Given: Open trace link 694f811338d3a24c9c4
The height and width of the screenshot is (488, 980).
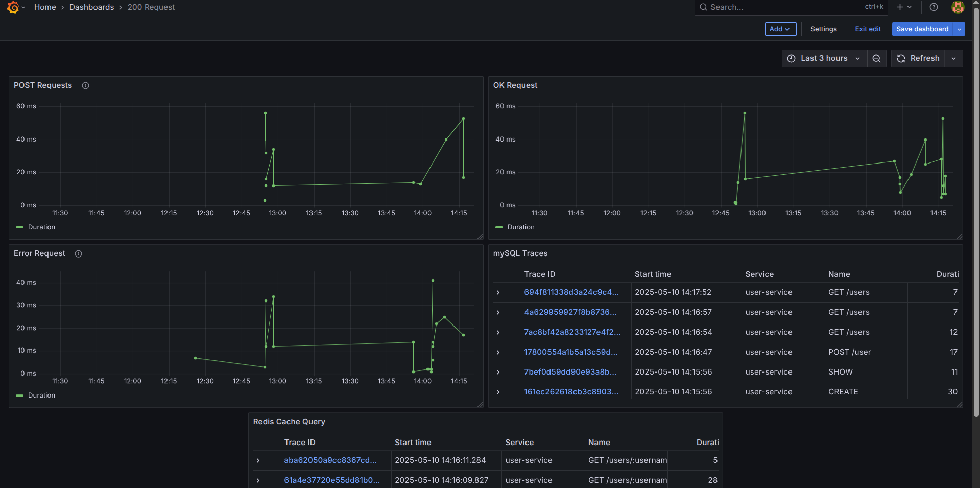Looking at the screenshot, I should tap(571, 292).
